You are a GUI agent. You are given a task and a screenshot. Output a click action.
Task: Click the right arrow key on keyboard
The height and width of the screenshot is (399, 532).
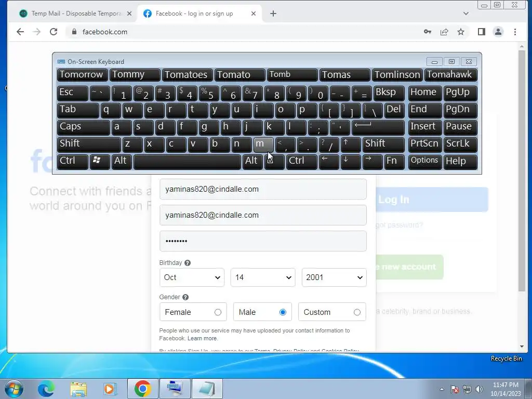click(372, 162)
